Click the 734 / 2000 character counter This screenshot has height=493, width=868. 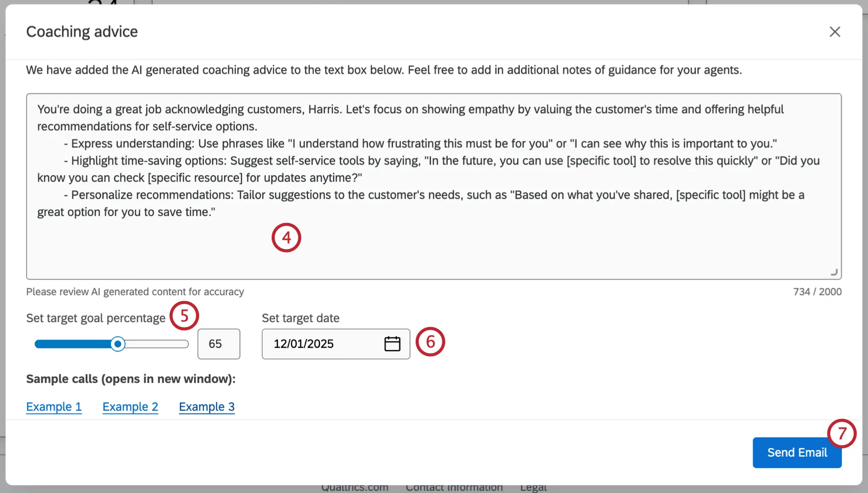point(817,292)
